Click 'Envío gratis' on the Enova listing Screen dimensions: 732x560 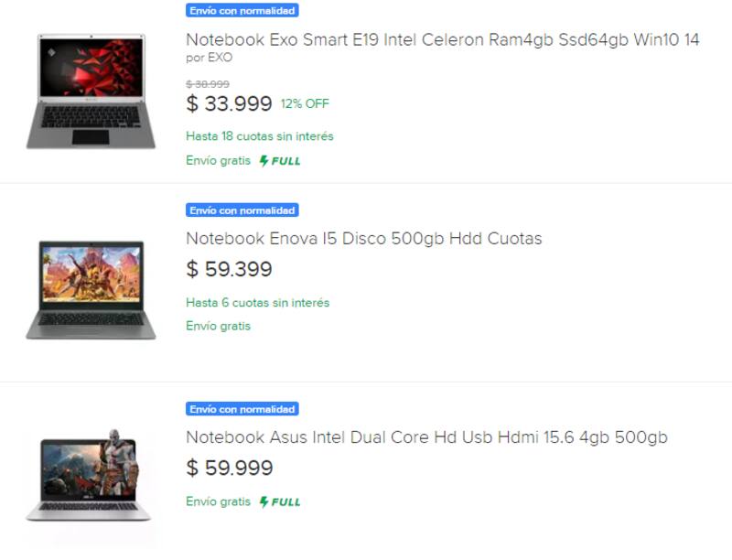(x=218, y=326)
